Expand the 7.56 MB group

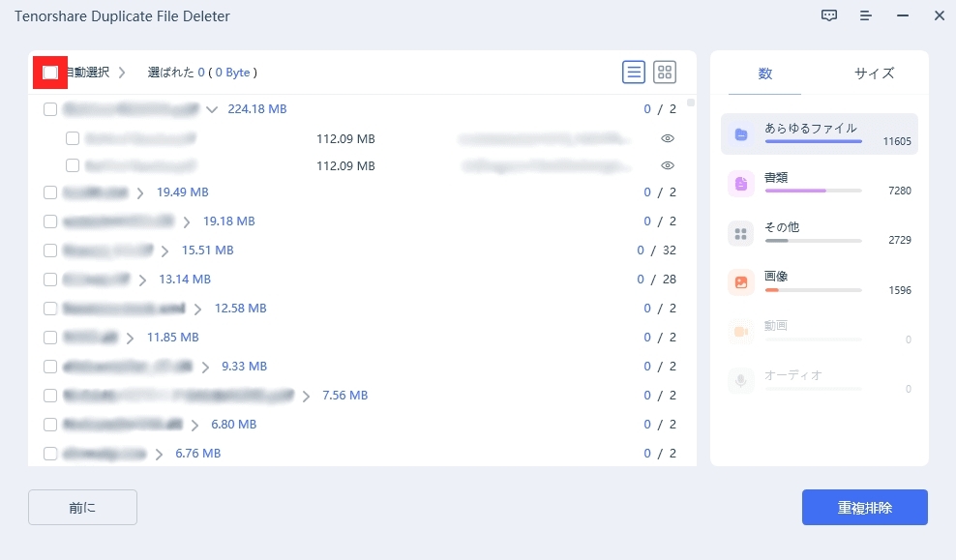pyautogui.click(x=306, y=397)
